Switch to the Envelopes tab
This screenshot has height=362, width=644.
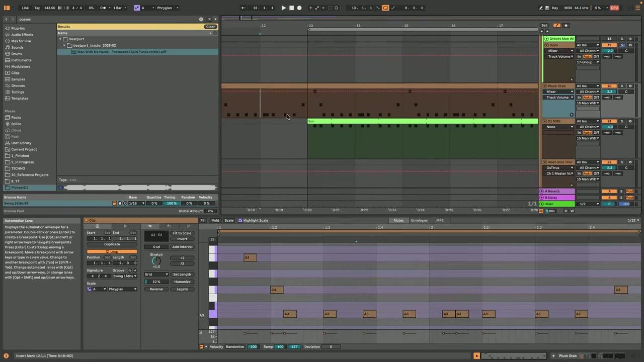point(419,220)
